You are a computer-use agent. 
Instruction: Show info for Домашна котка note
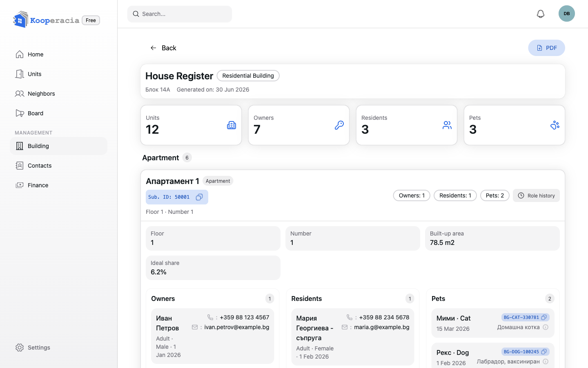pyautogui.click(x=546, y=327)
